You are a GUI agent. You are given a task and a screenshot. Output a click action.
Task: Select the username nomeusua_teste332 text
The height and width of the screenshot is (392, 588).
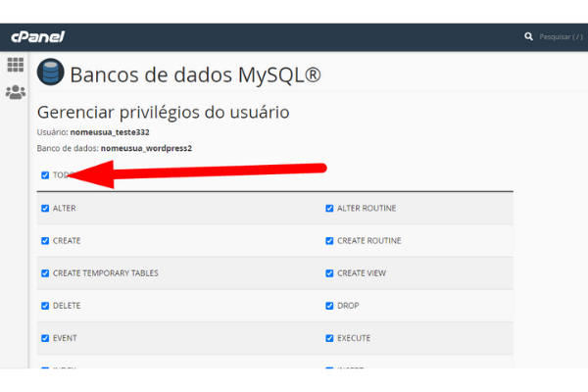[x=110, y=132]
